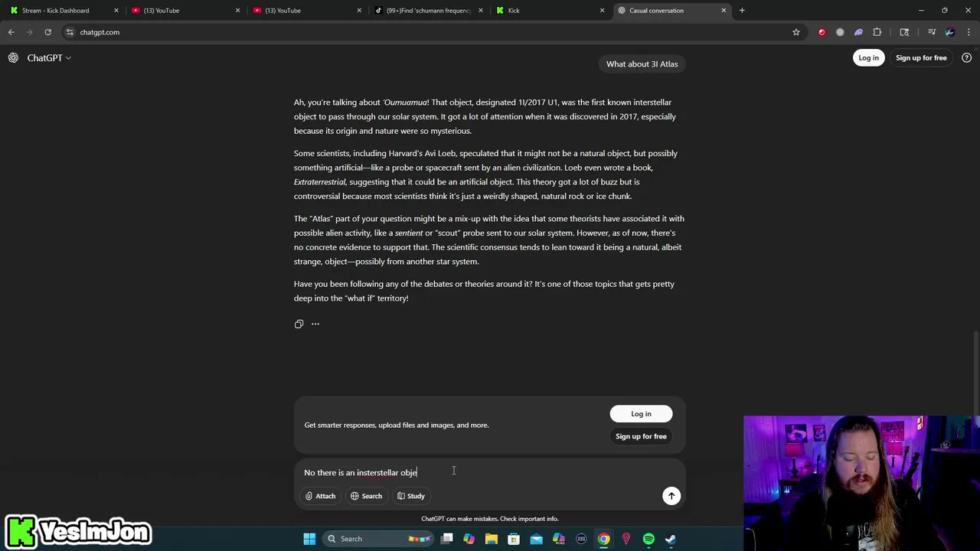The image size is (980, 551).
Task: Open the media controls music-note icon
Action: [932, 32]
